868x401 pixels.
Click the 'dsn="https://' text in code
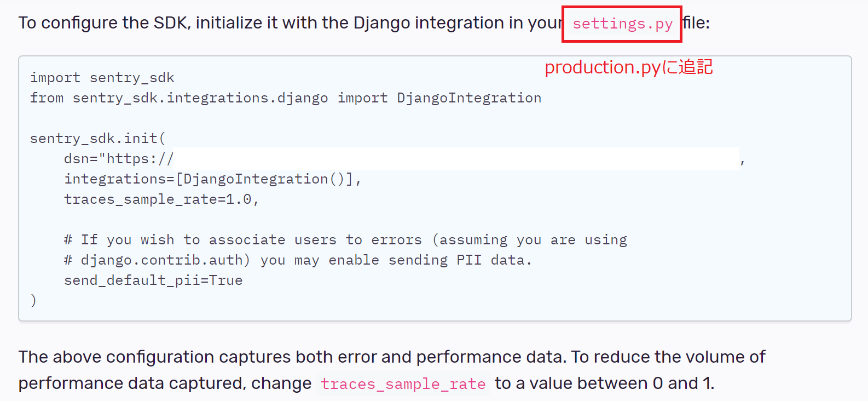[x=119, y=159]
